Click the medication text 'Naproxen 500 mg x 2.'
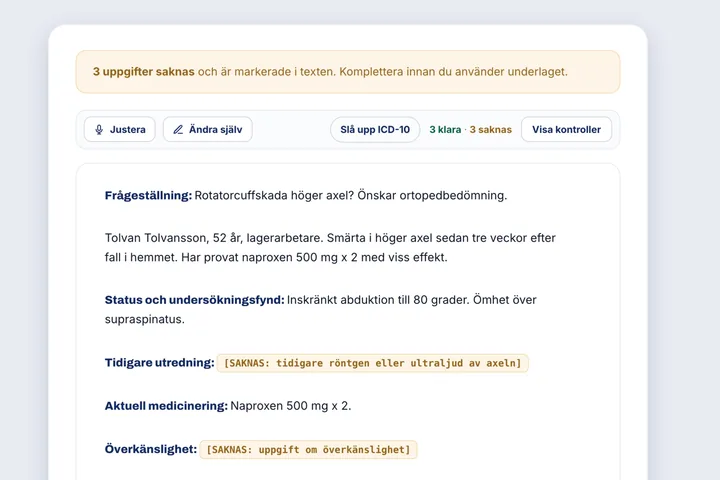The height and width of the screenshot is (480, 720). [291, 406]
